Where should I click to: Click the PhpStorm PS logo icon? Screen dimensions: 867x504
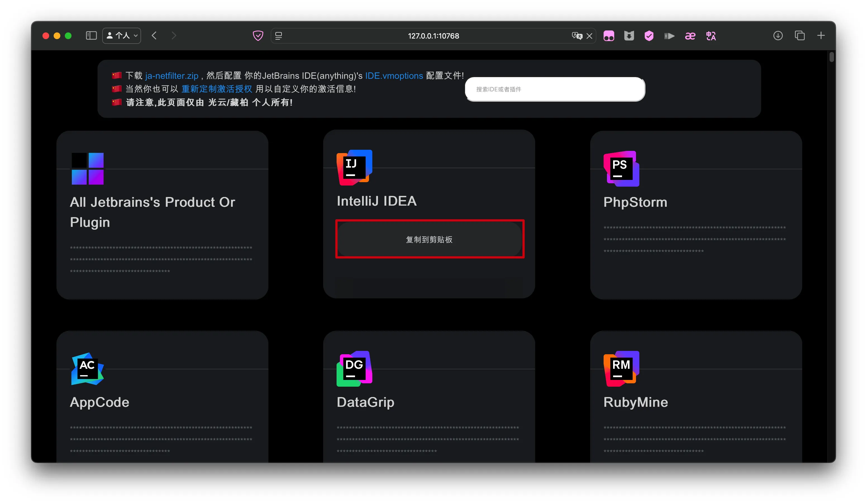(x=621, y=168)
